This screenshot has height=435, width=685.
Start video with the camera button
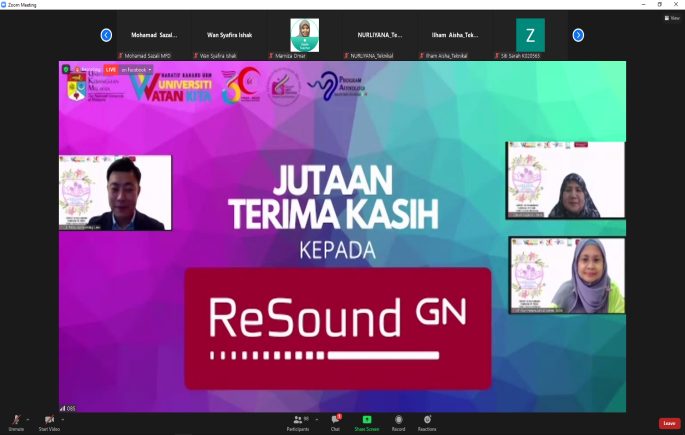pos(49,420)
